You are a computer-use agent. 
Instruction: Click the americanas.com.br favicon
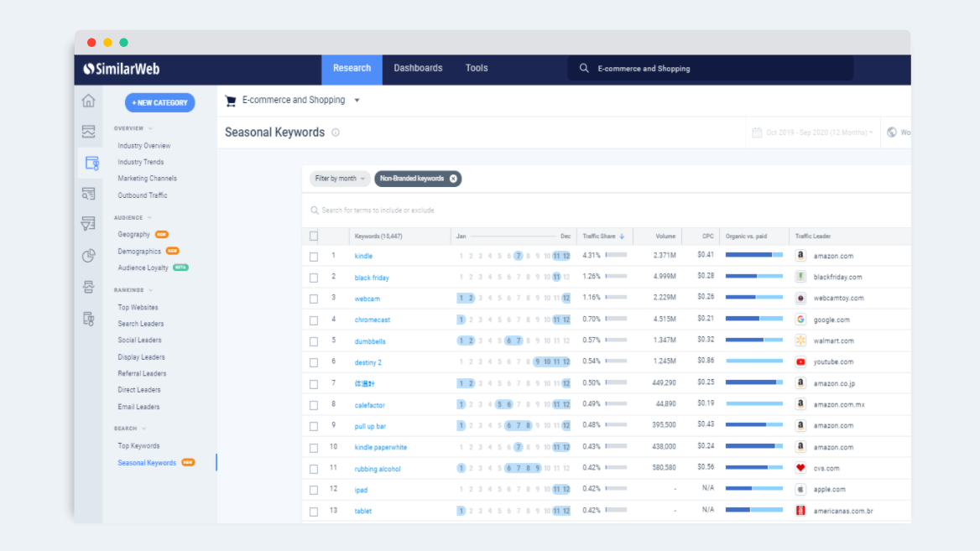tap(800, 511)
